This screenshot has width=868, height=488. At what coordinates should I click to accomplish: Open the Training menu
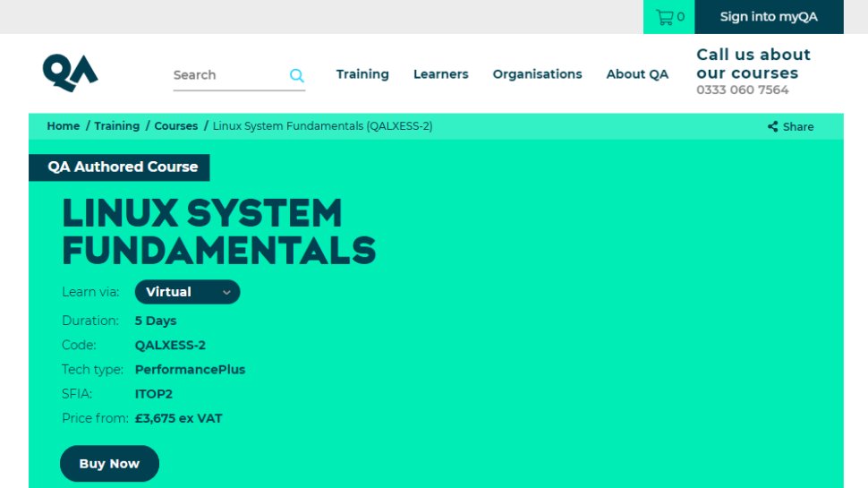point(362,74)
